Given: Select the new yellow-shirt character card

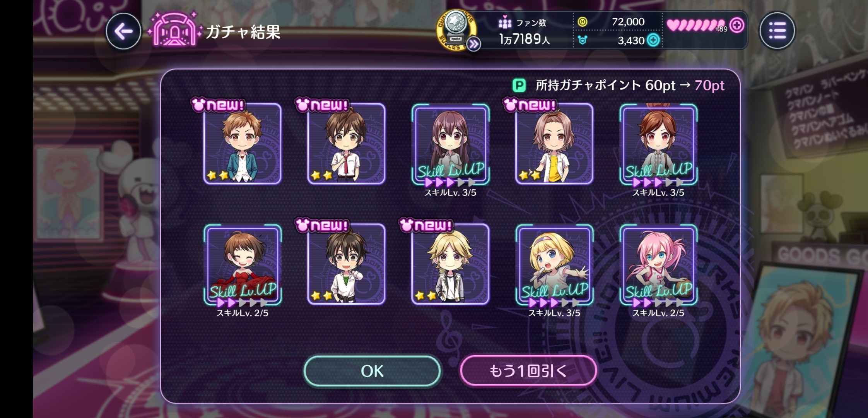Looking at the screenshot, I should 554,144.
